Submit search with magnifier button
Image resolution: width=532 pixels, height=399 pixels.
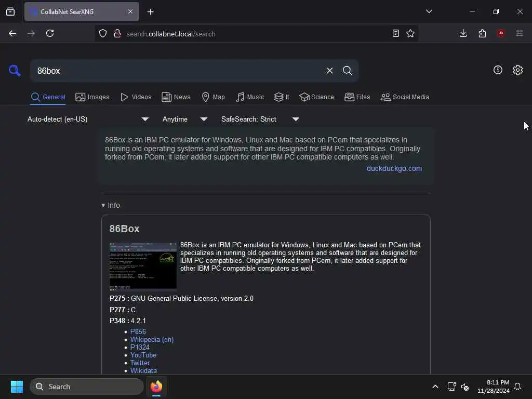click(347, 71)
